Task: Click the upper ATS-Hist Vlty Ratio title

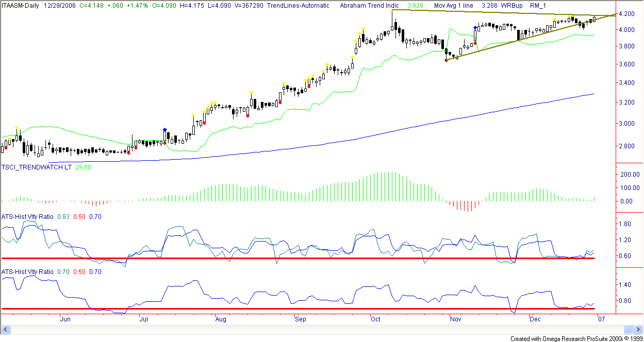Action: coord(27,217)
